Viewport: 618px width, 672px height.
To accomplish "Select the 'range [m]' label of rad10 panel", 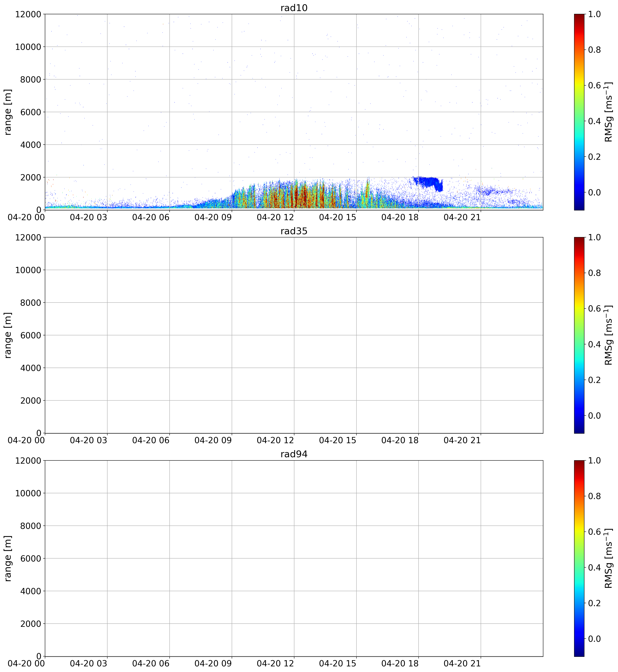I will click(8, 112).
